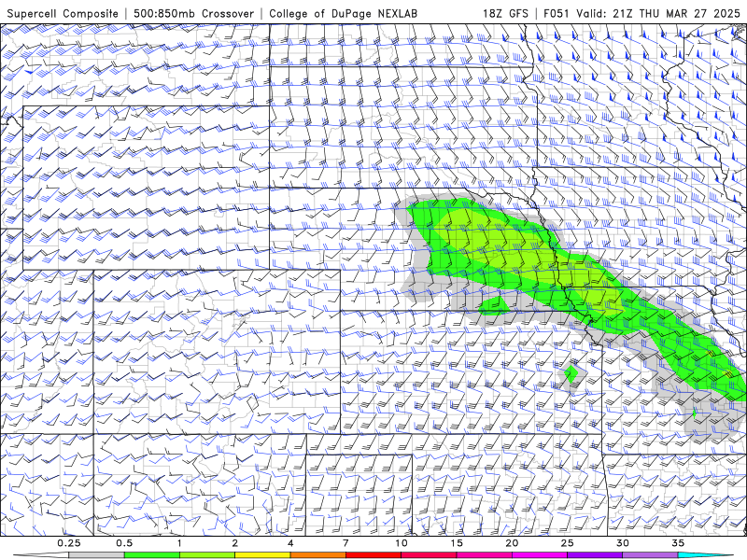This screenshot has height=560, width=747.
Task: Click the "4" legend value
Action: click(290, 543)
